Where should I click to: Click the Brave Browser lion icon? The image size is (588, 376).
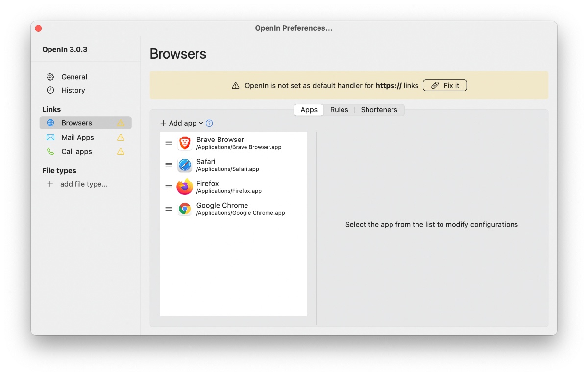[x=185, y=143]
